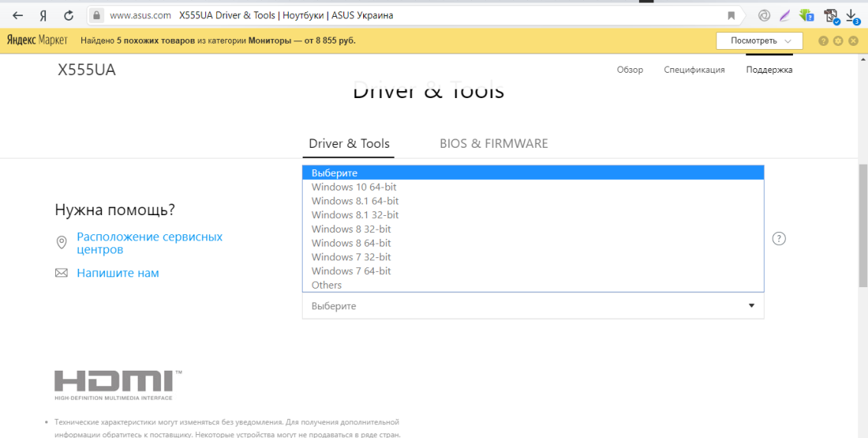Click the www.asus.com domain in address bar

[140, 15]
